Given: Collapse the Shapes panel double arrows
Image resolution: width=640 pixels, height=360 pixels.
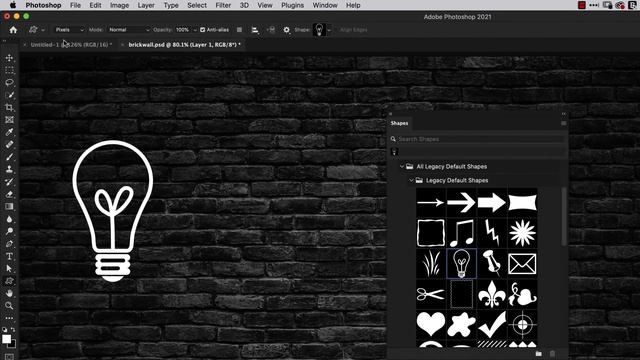Looking at the screenshot, I should click(x=564, y=114).
